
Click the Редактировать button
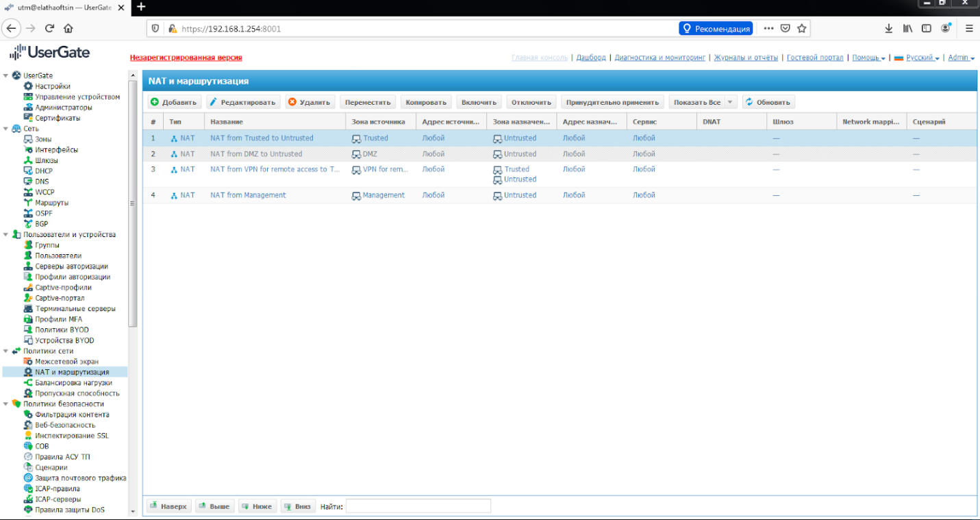(x=243, y=102)
